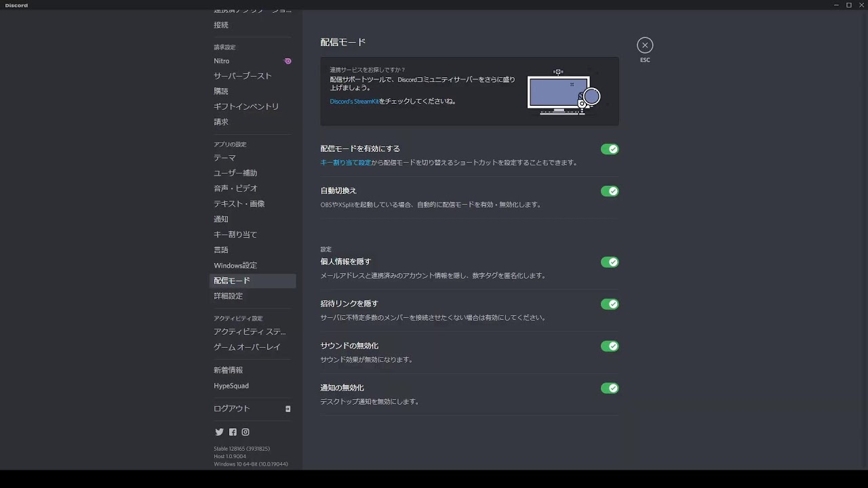Turn off the 招待リンクを隠す switch

pyautogui.click(x=610, y=304)
